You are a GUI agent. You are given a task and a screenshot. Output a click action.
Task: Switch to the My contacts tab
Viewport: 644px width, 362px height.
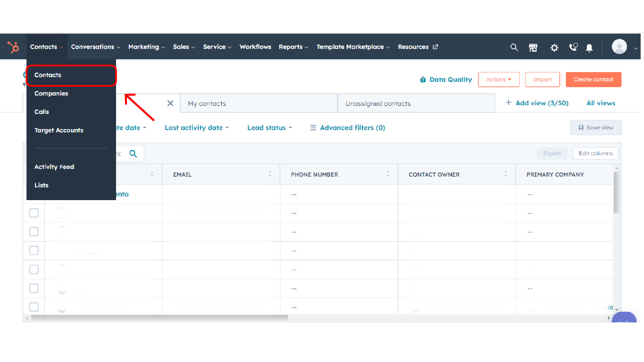(x=259, y=103)
